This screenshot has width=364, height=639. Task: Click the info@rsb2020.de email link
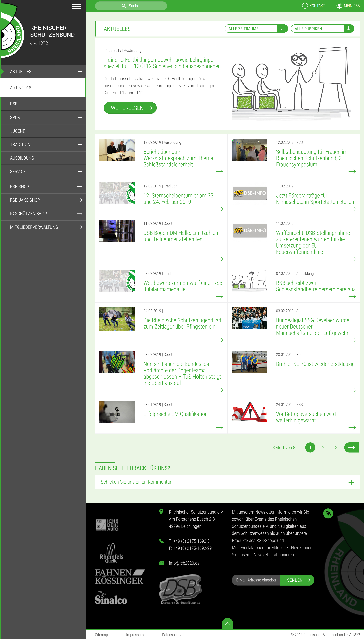[x=184, y=563]
